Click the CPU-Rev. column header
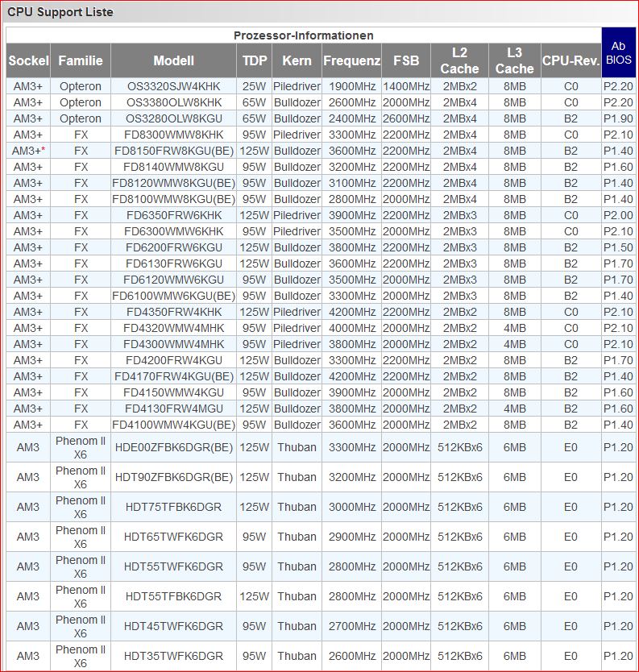Viewport: 639px width, 672px height. coord(571,60)
